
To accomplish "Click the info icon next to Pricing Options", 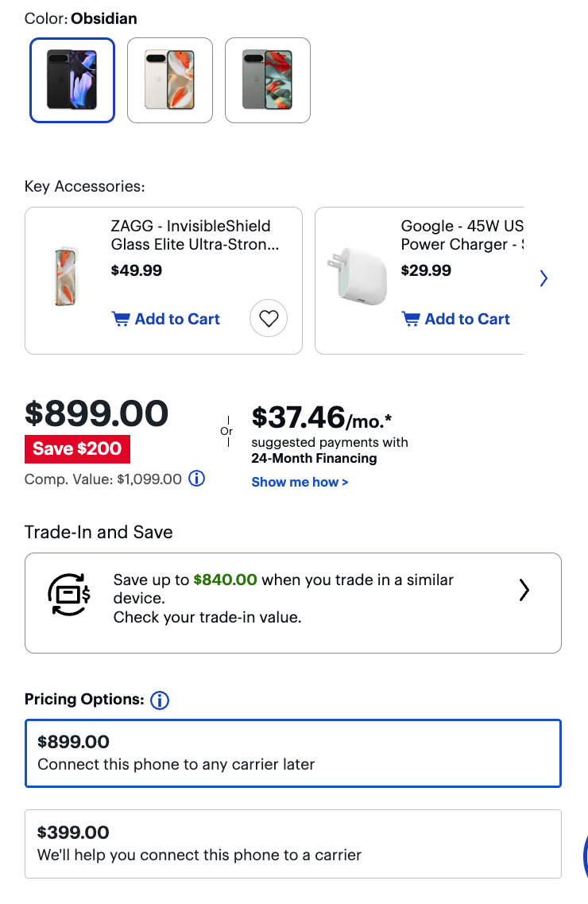I will coord(160,700).
